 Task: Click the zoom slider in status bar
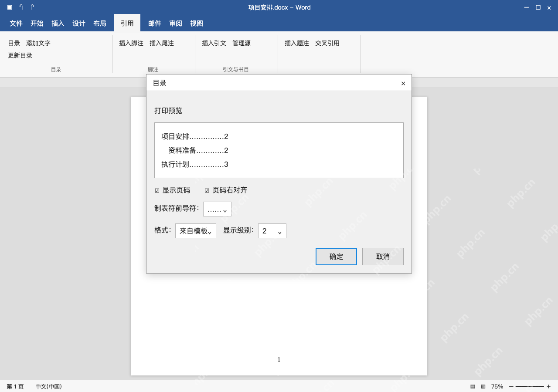point(530,386)
